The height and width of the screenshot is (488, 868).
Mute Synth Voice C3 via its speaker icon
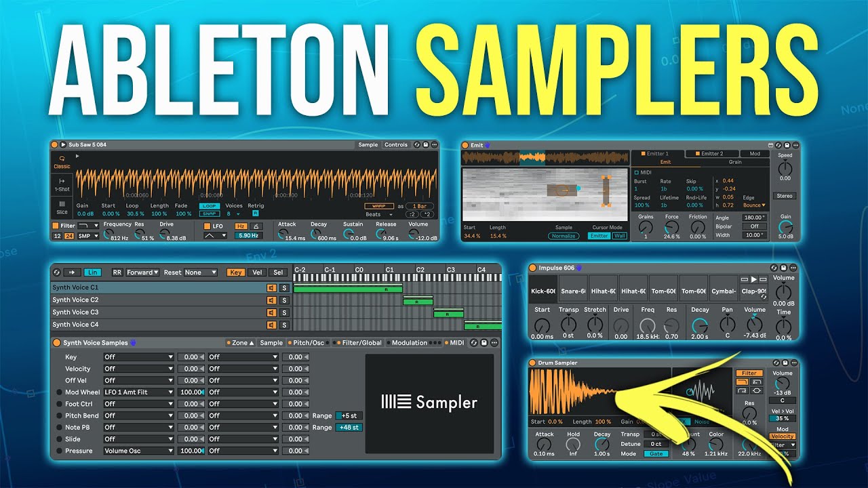pos(271,312)
